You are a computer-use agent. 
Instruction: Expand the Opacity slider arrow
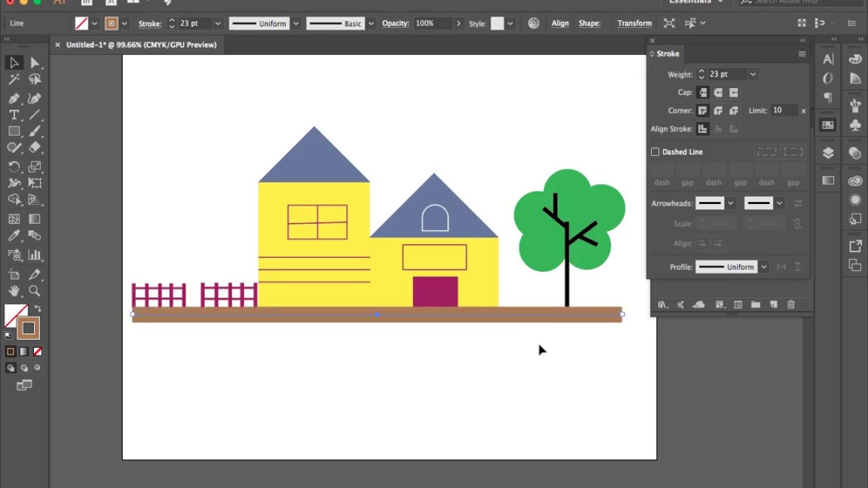coord(458,23)
